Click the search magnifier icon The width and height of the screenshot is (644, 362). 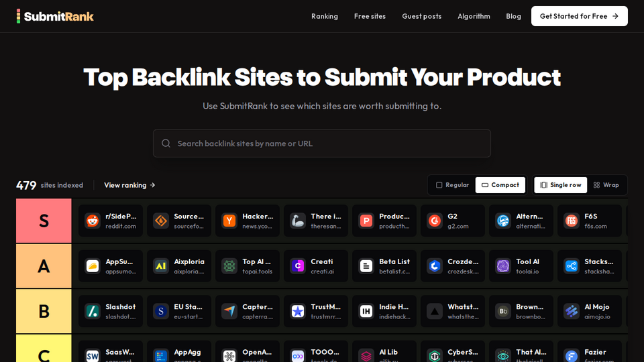click(x=166, y=143)
